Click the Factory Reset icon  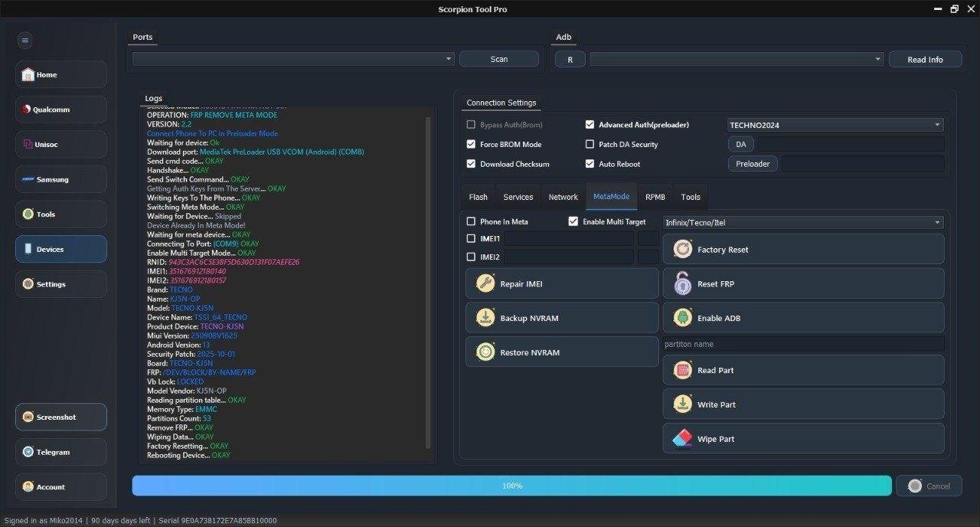[x=682, y=249]
